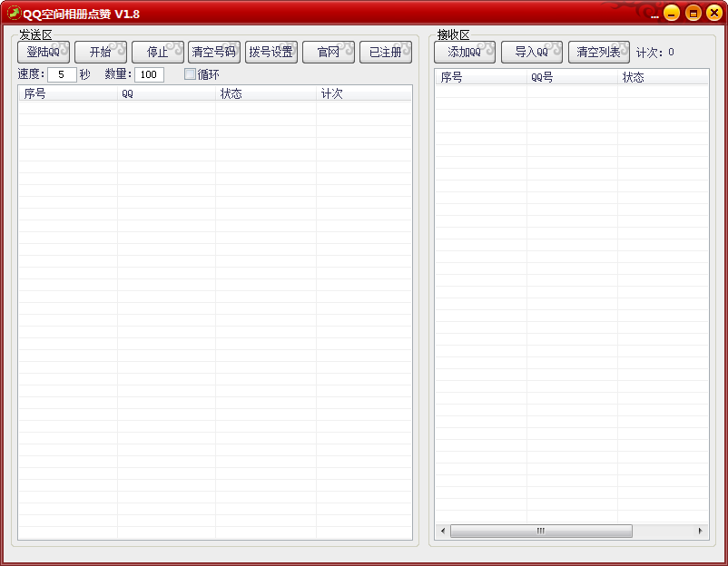Clear numbers with 清空号码 button
Viewport: 728px width, 566px height.
214,52
